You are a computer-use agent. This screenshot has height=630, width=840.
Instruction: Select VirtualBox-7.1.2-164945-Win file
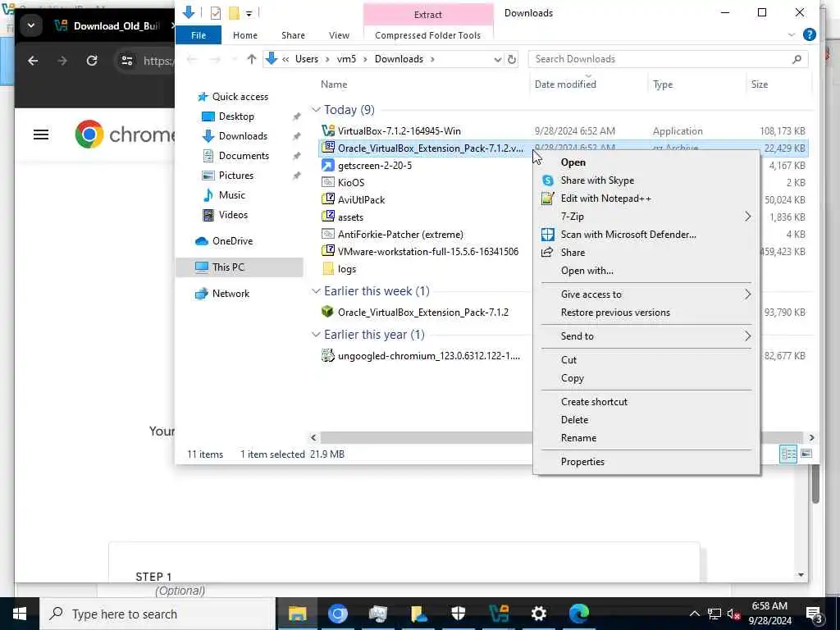[399, 130]
